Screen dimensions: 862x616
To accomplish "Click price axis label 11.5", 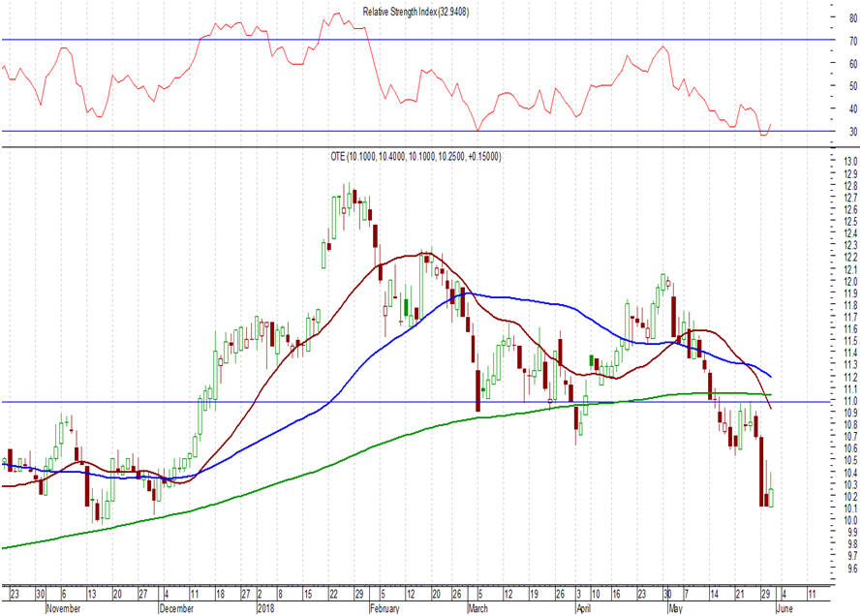I will tap(850, 341).
